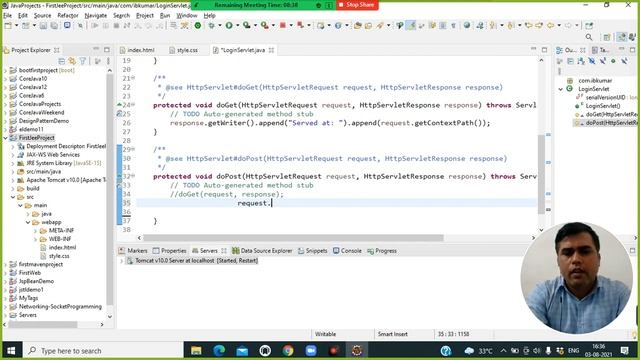Open the New file dropdown arrow
Screen dimensions: 640x360
16,25
